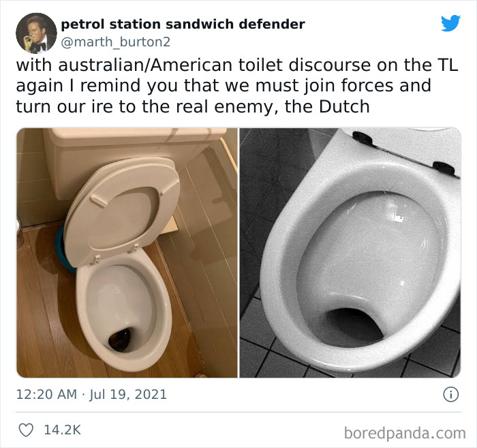Click the word 'Dutch' in the tweet
The image size is (477, 448).
pos(344,106)
